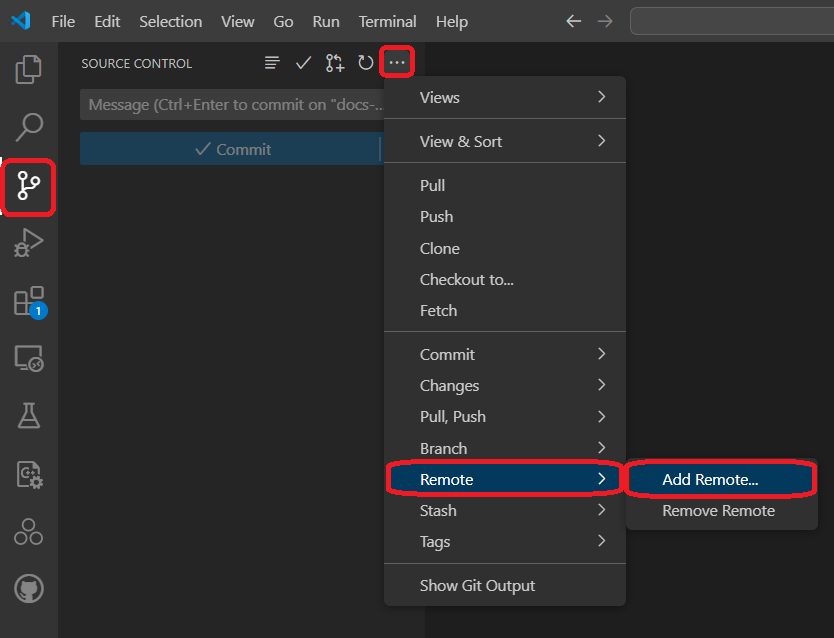Open Run and Debug view
The image size is (834, 638).
click(x=29, y=243)
